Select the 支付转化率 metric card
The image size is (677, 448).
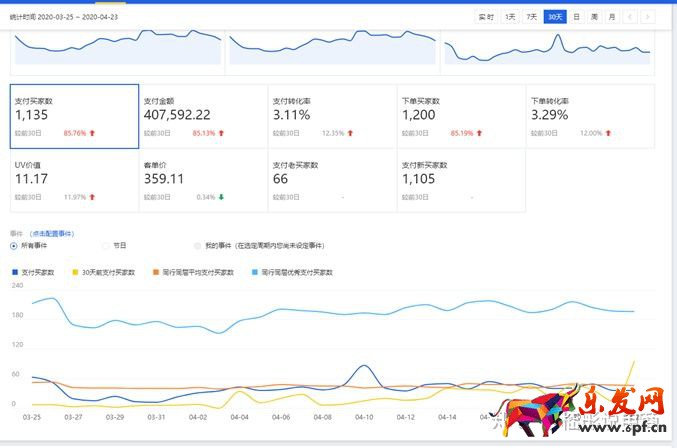[x=331, y=116]
